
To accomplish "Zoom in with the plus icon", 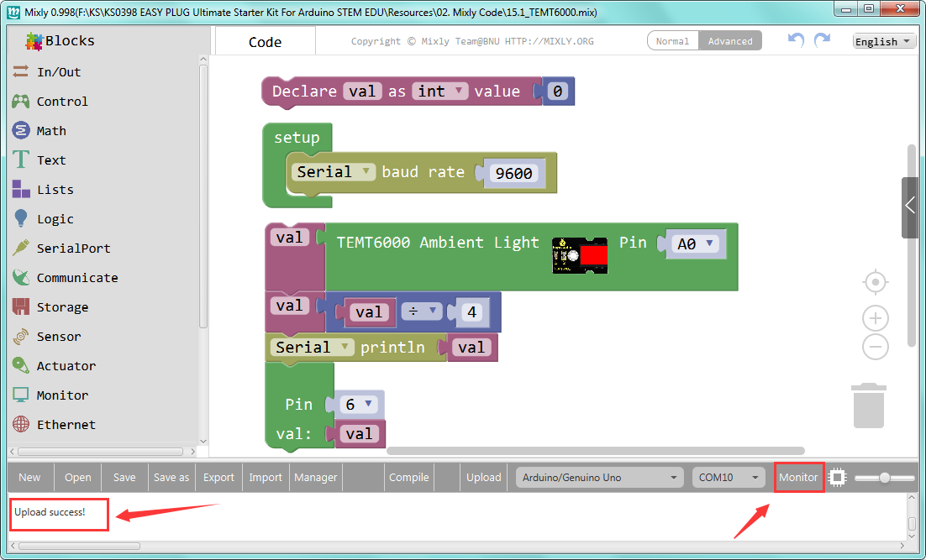I will (x=876, y=319).
